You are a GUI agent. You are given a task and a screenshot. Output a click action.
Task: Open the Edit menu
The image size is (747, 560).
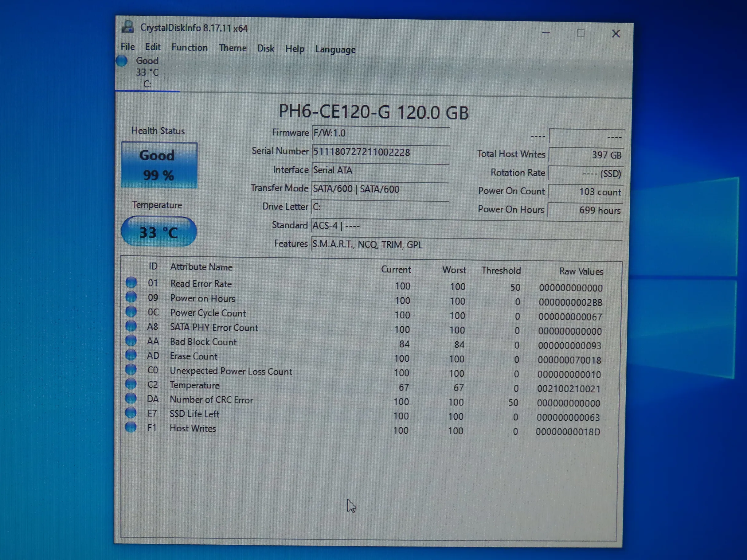(x=153, y=47)
